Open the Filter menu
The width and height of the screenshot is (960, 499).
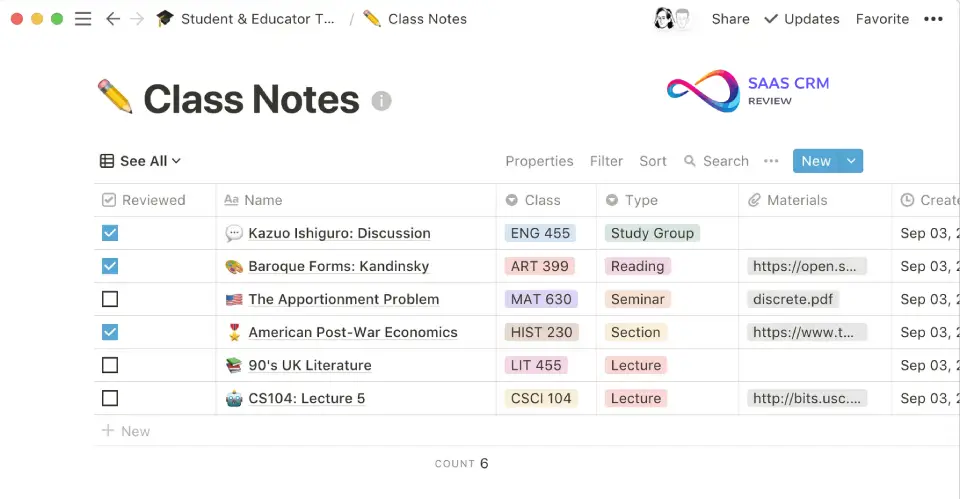(606, 161)
